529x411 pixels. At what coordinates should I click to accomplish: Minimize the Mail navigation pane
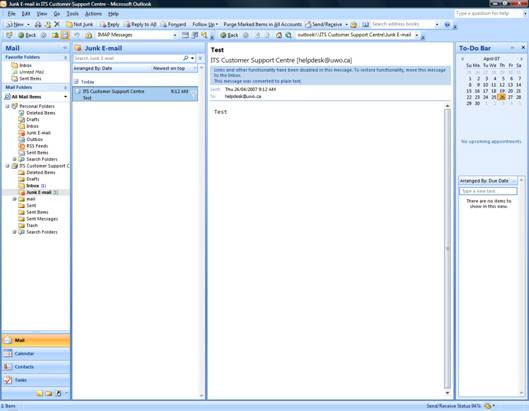click(x=65, y=48)
